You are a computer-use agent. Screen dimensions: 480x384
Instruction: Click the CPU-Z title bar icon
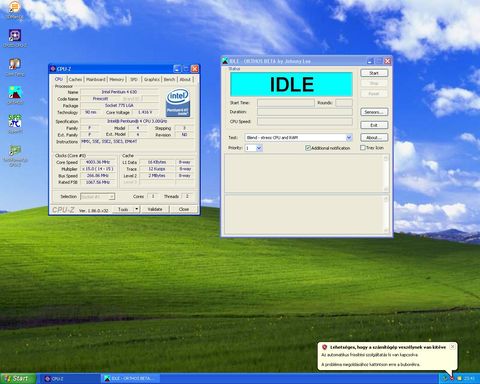click(53, 69)
